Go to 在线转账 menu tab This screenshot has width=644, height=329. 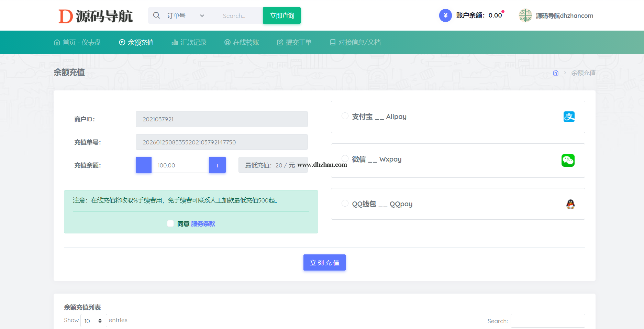242,42
